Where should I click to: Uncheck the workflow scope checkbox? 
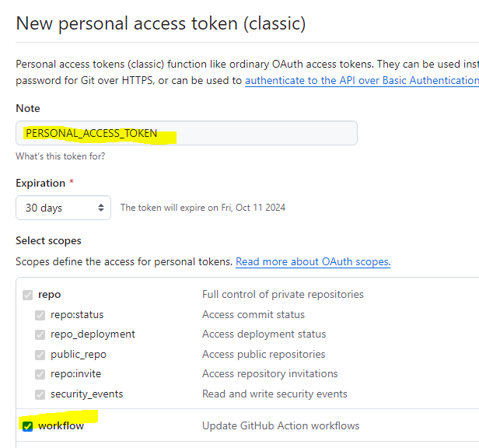27,426
